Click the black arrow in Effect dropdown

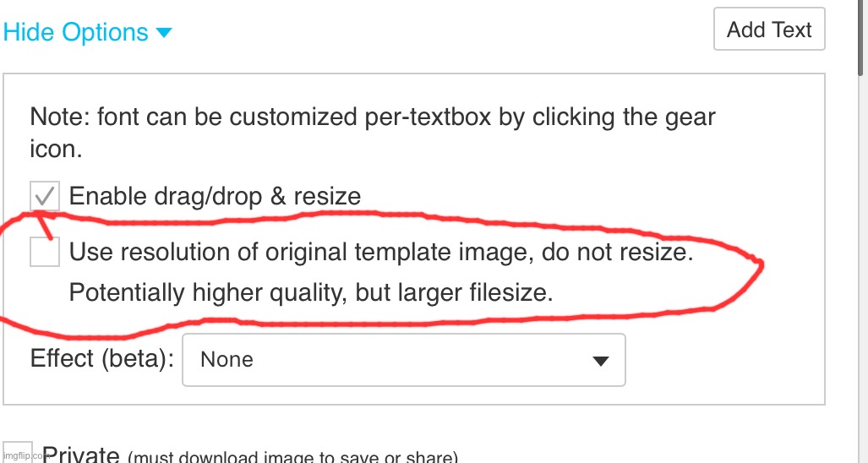pos(600,361)
